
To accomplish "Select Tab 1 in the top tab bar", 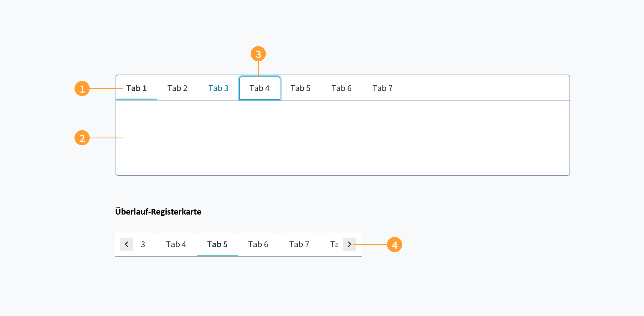I will pos(137,88).
